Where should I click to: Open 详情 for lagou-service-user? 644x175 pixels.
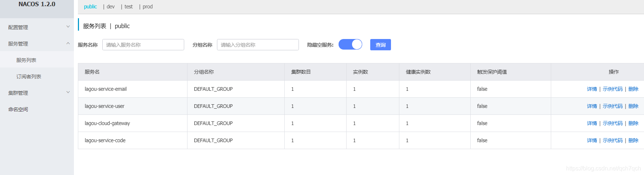(592, 106)
